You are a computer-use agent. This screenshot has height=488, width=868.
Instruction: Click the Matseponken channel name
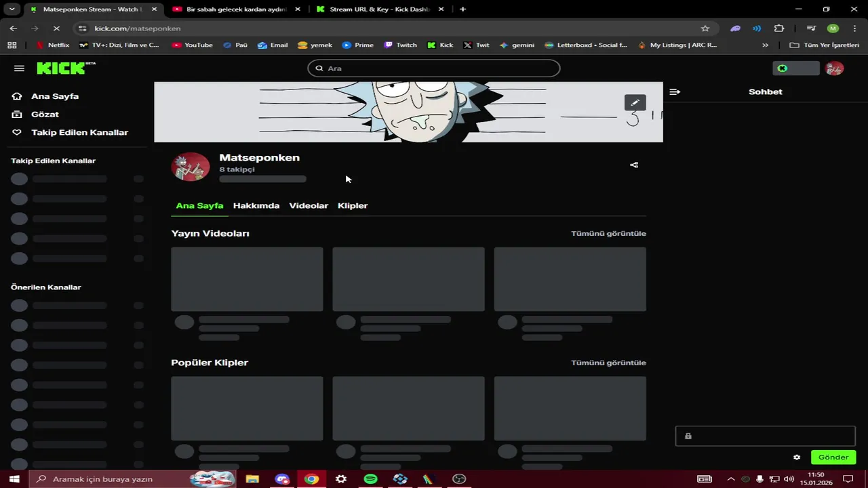tap(259, 157)
